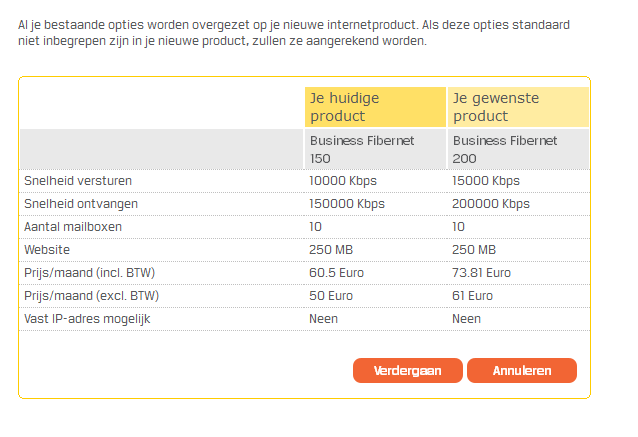Select the 15000 Kbps value

486,181
